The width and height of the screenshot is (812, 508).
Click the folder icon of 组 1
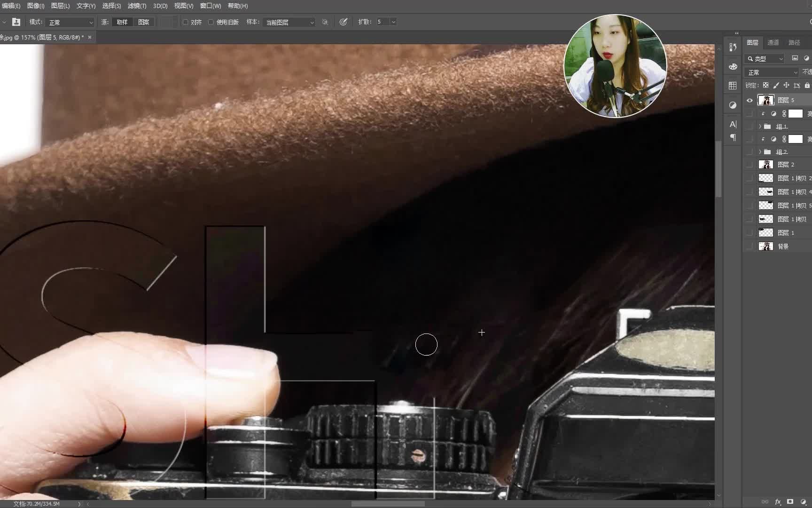[767, 127]
